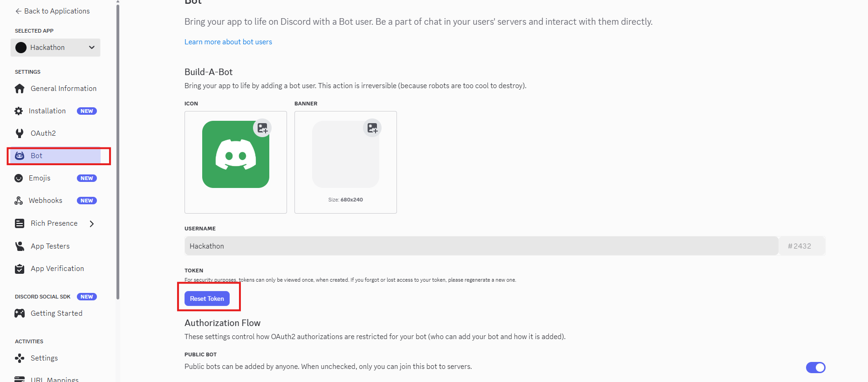Go to App Verification settings

pos(57,269)
